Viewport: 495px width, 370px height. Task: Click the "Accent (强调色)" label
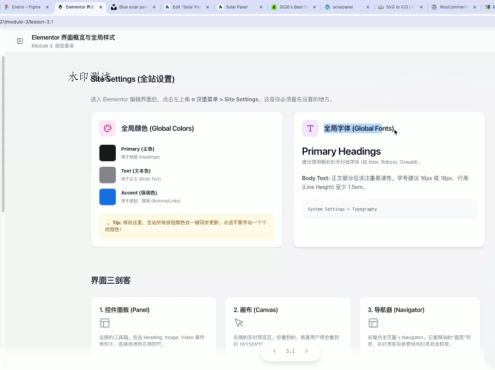pos(139,193)
